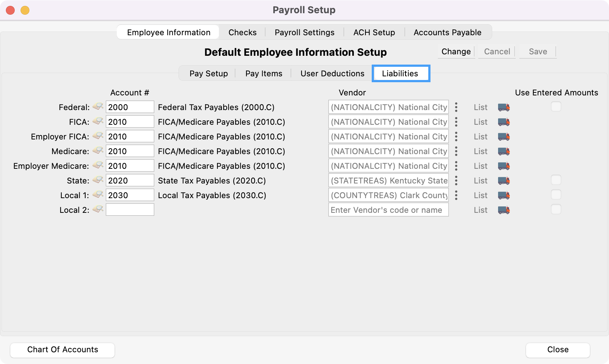609x364 pixels.
Task: Click the truck icon in the FICA row
Action: pyautogui.click(x=504, y=122)
